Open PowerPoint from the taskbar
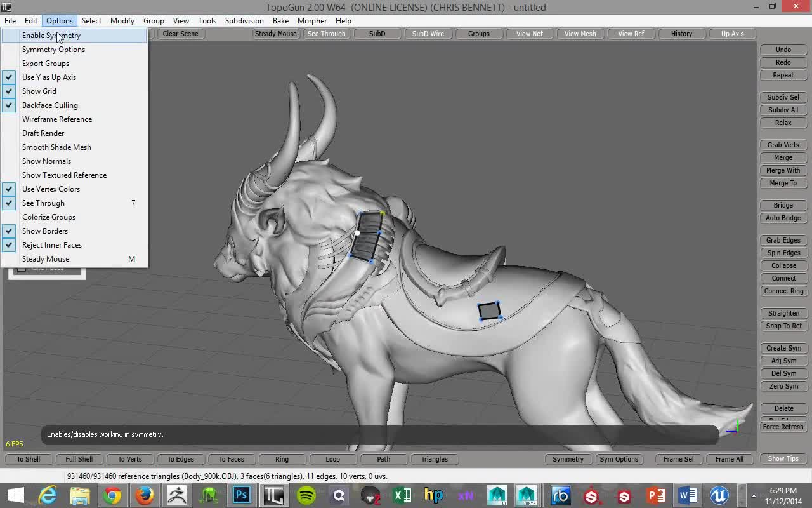Viewport: 812px width, 508px height. tap(655, 495)
